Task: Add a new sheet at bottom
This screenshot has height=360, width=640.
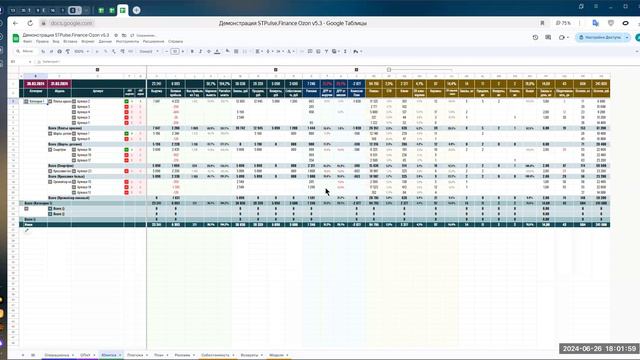Action: point(23,355)
